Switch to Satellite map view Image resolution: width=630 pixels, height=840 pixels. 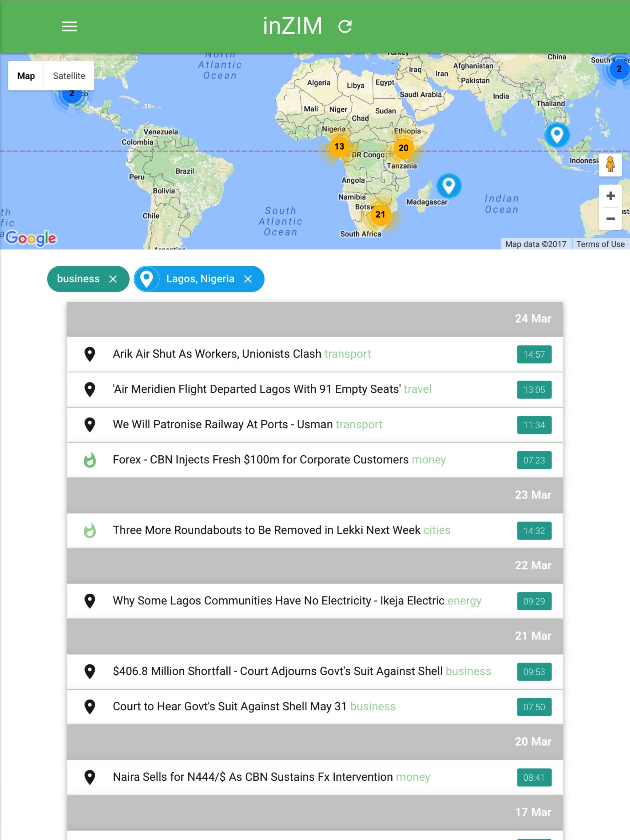pyautogui.click(x=69, y=76)
